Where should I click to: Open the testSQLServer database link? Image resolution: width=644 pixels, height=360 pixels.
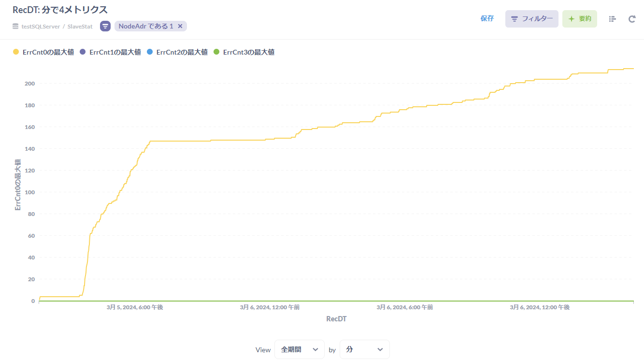point(41,27)
